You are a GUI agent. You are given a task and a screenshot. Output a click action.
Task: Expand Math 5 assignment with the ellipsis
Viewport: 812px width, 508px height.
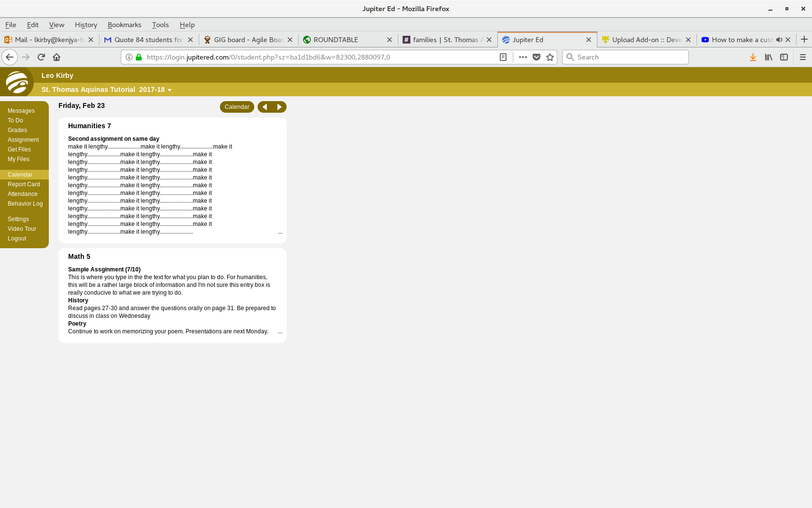[280, 332]
